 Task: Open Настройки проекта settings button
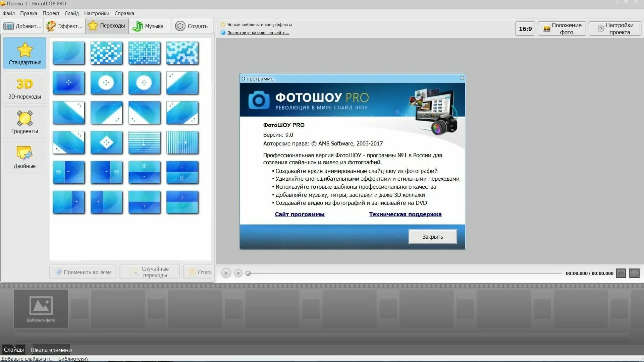tap(615, 29)
